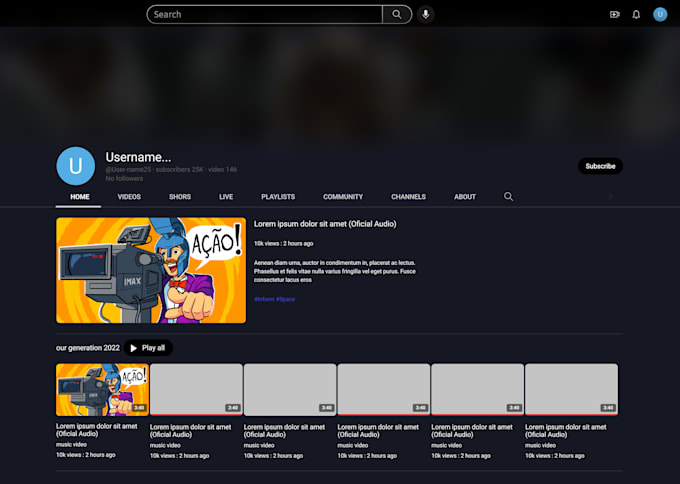Click featured video 10k views 2 hours ago
680x484 pixels.
[x=284, y=244]
